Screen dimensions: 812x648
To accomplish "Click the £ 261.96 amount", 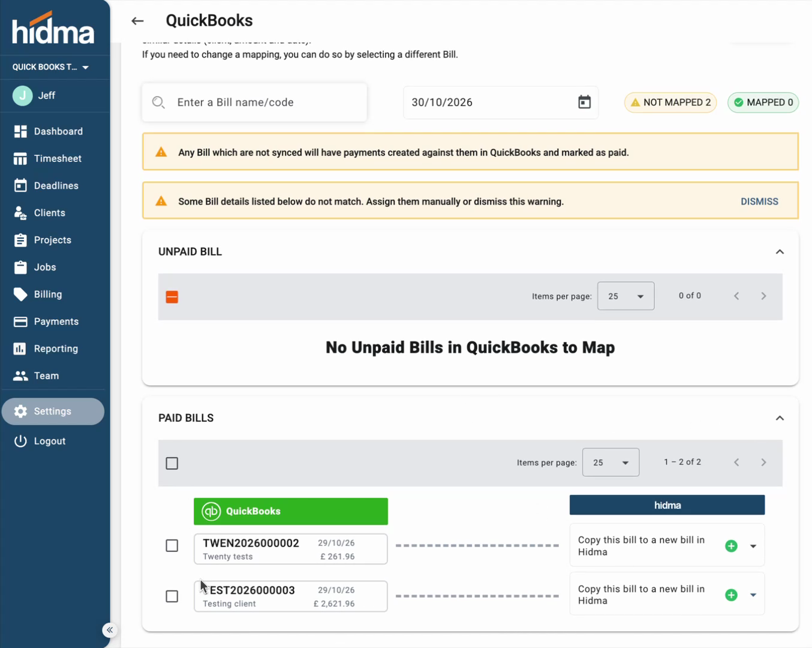I will [338, 557].
